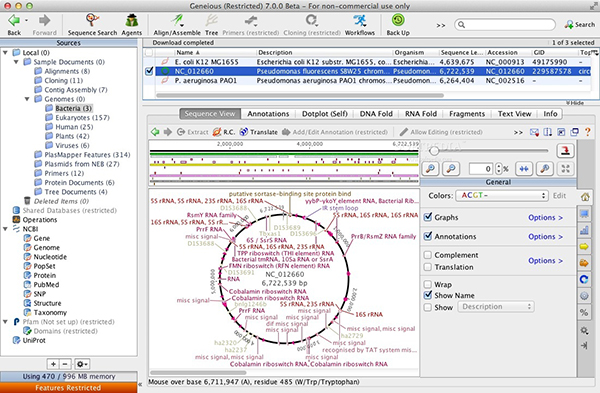This screenshot has width=600, height=393.
Task: Collapse the NCBI tree node
Action: (5, 229)
